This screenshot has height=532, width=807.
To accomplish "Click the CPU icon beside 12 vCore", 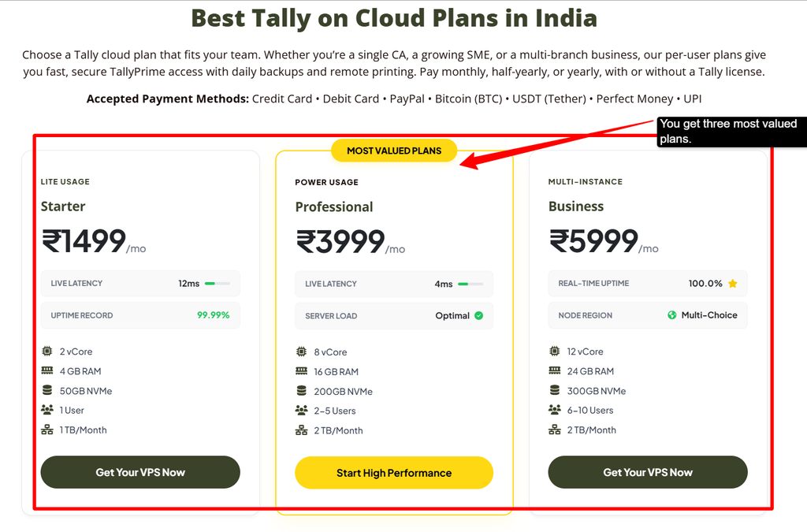I will click(x=554, y=352).
